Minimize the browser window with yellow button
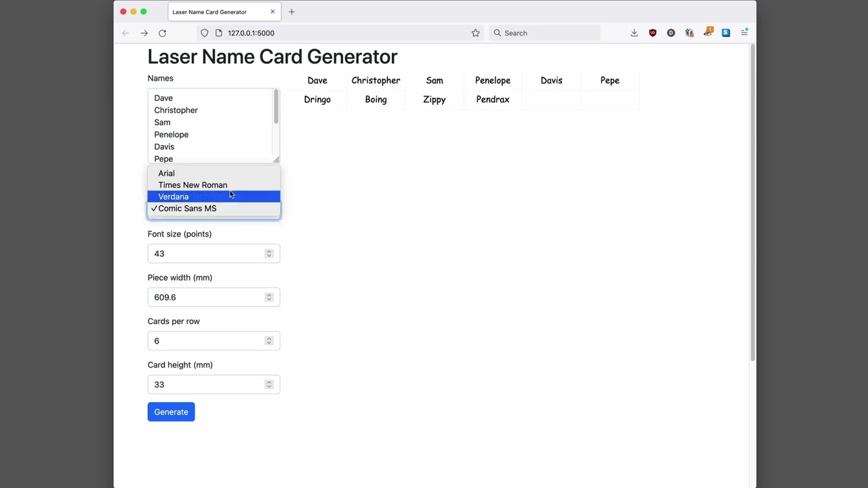This screenshot has width=868, height=488. 133,12
